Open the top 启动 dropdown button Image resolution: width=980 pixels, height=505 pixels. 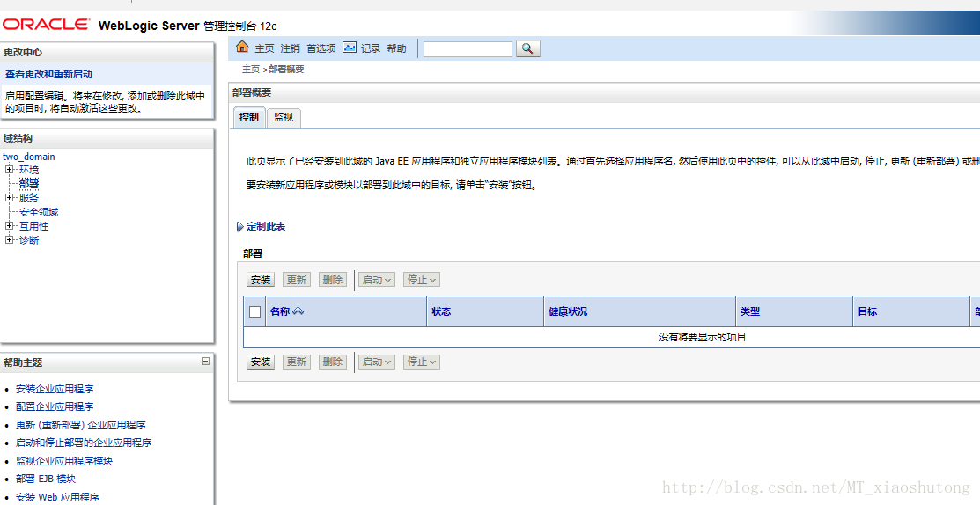pos(376,280)
